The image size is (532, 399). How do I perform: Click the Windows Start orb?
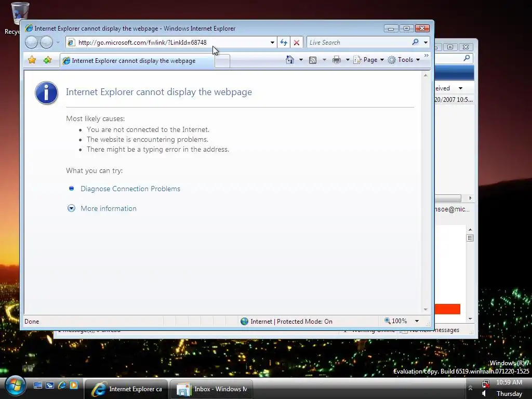coord(15,387)
